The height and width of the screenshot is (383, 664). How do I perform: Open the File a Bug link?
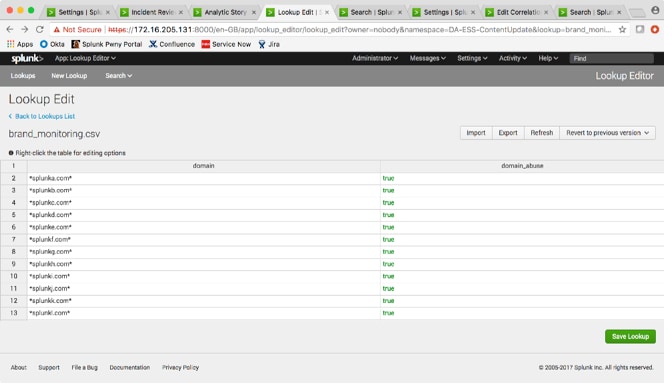[x=84, y=367]
